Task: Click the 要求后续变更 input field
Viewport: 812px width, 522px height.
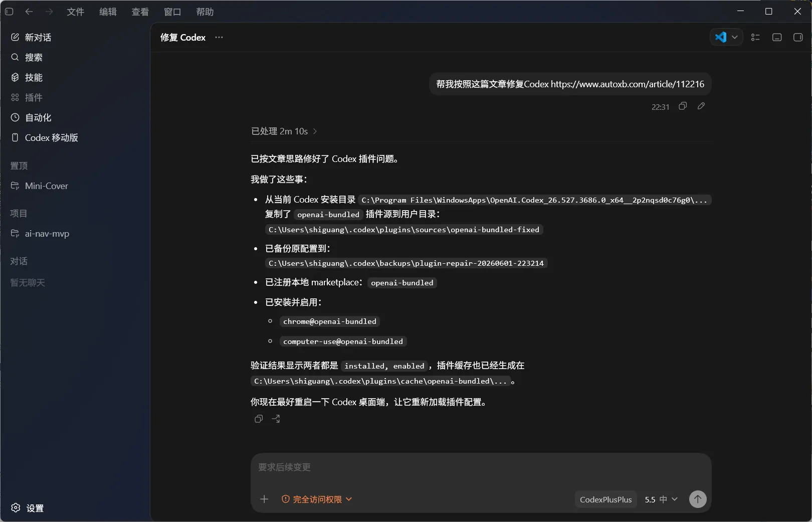Action: [480, 467]
